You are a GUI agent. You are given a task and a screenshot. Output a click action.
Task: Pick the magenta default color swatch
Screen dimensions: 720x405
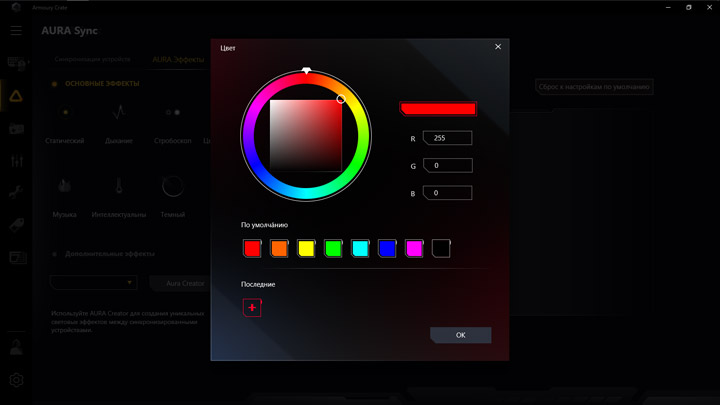pos(414,248)
